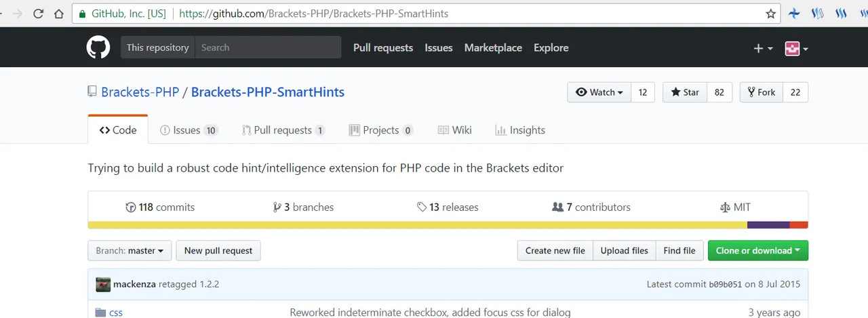The height and width of the screenshot is (318, 868).
Task: Click the green padlock security icon
Action: pos(82,14)
